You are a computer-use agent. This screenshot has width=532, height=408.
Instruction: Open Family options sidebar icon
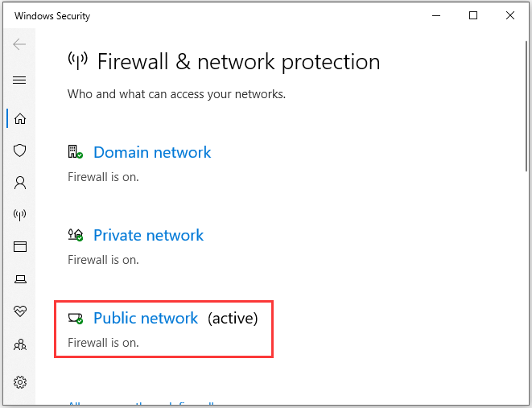(x=20, y=345)
